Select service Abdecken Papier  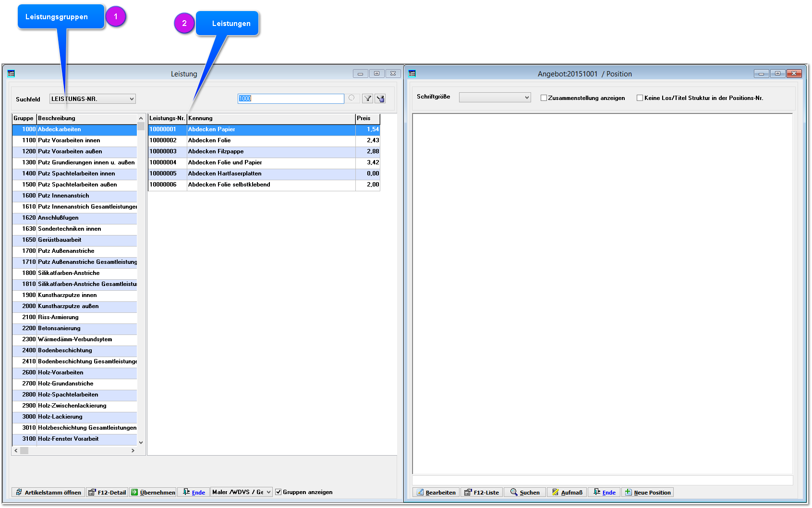(x=264, y=129)
